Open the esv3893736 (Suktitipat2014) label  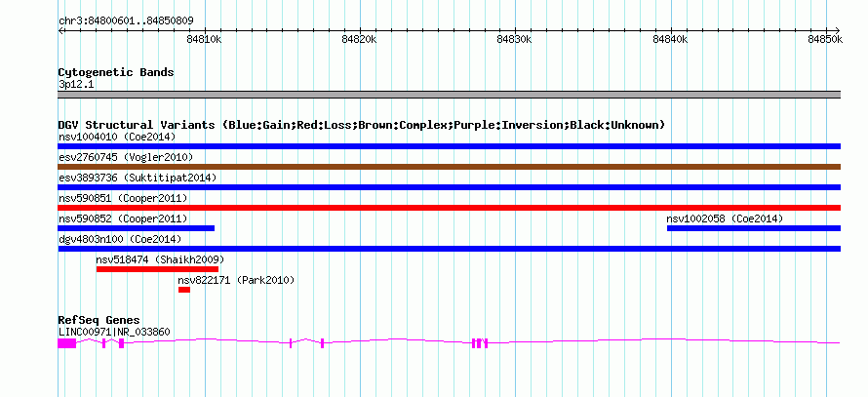click(x=138, y=178)
